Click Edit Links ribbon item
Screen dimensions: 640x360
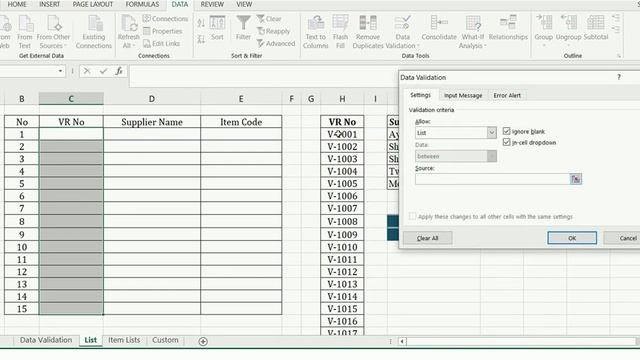(x=161, y=43)
